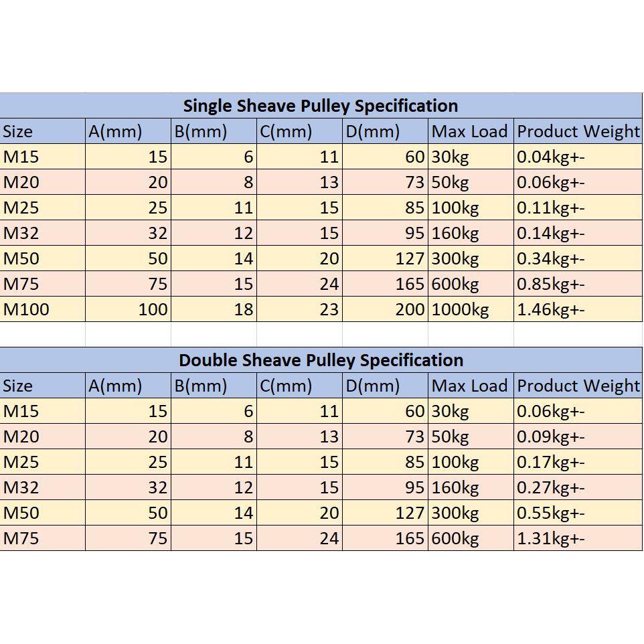Click the Double Sheave Pulley Specification title
The image size is (644, 644).
tap(321, 360)
